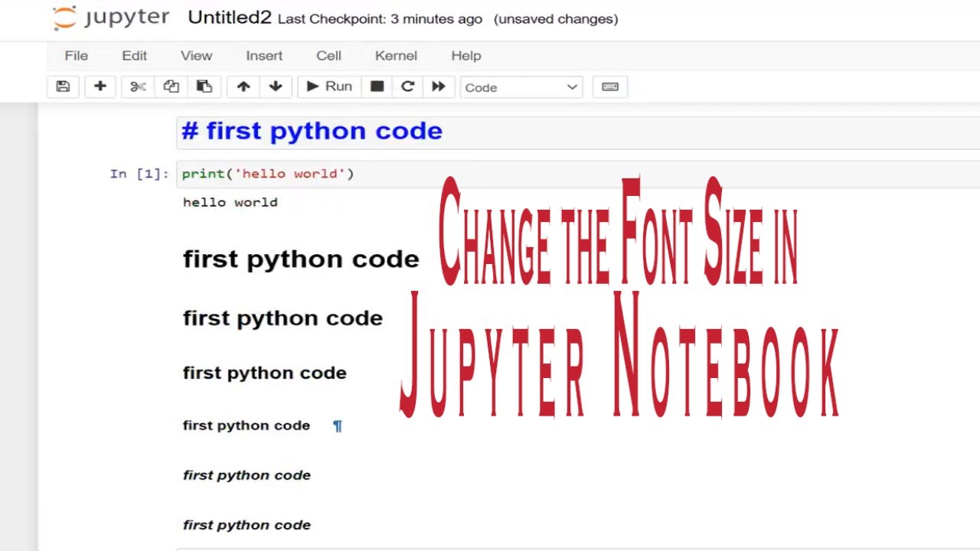The height and width of the screenshot is (551, 980).
Task: Open the Edit menu
Action: 134,56
